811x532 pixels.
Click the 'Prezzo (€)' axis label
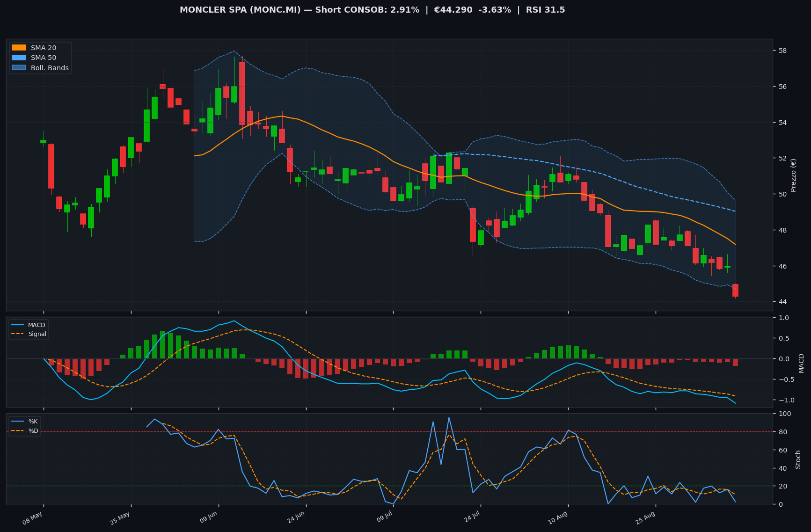793,175
